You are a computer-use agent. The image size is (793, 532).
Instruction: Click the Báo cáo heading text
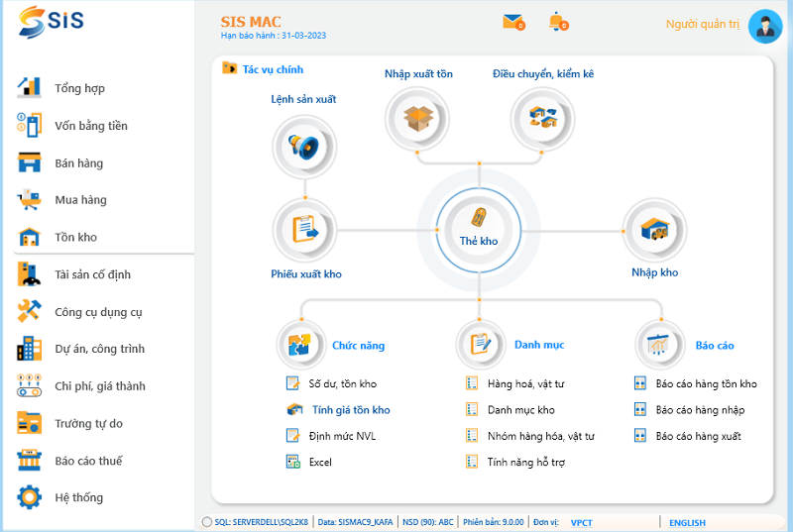[714, 346]
